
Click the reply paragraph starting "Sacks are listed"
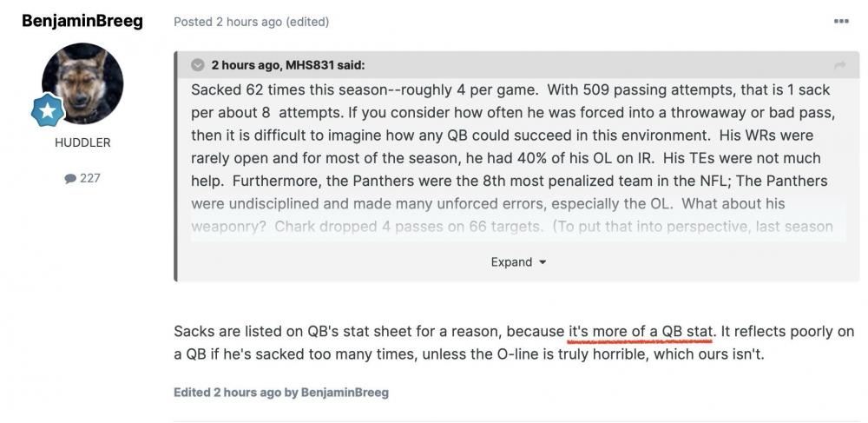(365, 332)
